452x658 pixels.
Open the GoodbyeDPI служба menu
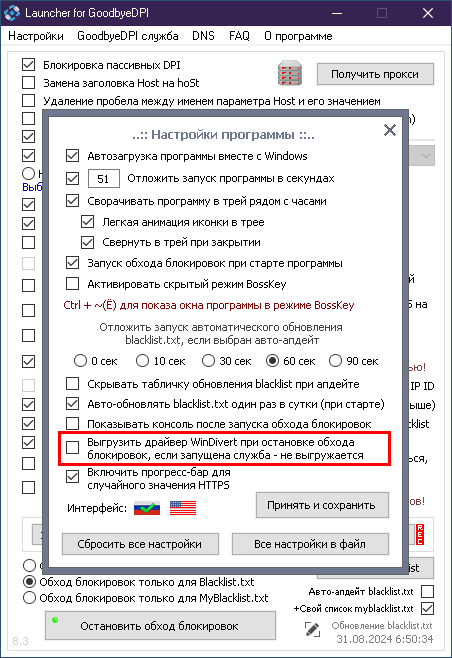click(128, 36)
